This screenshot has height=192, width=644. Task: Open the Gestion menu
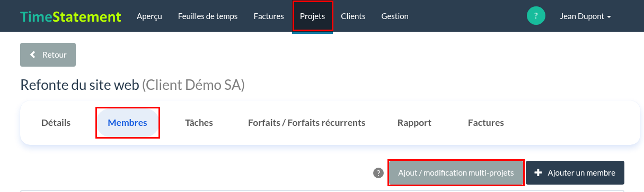[x=395, y=16]
